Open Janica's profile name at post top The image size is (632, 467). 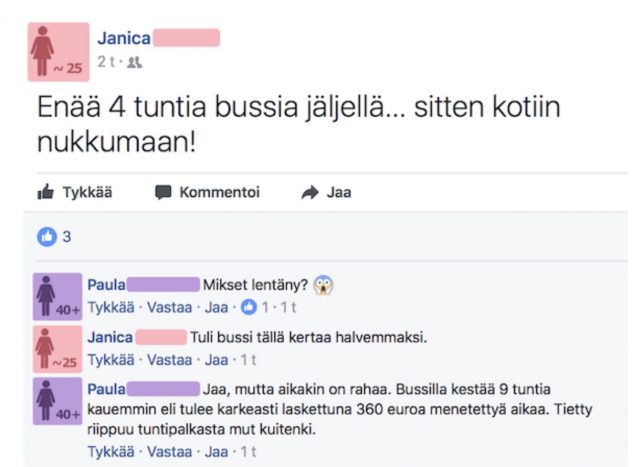[x=124, y=38]
